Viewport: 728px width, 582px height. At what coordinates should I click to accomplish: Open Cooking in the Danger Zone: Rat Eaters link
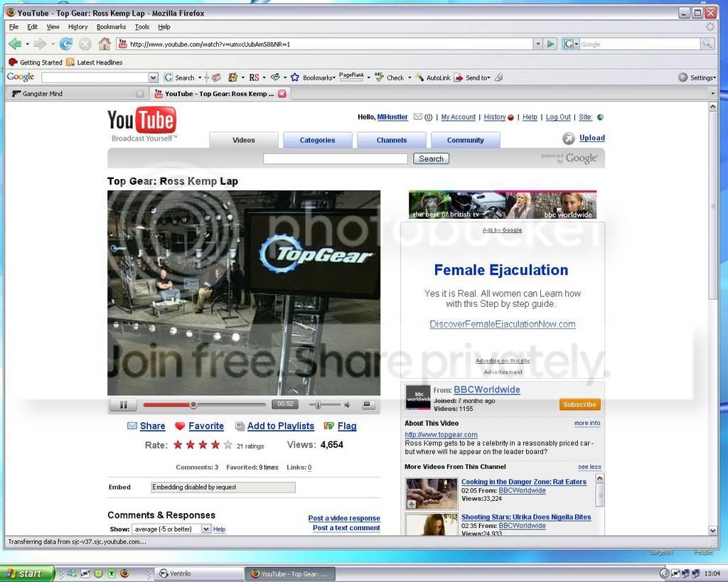[x=524, y=482]
